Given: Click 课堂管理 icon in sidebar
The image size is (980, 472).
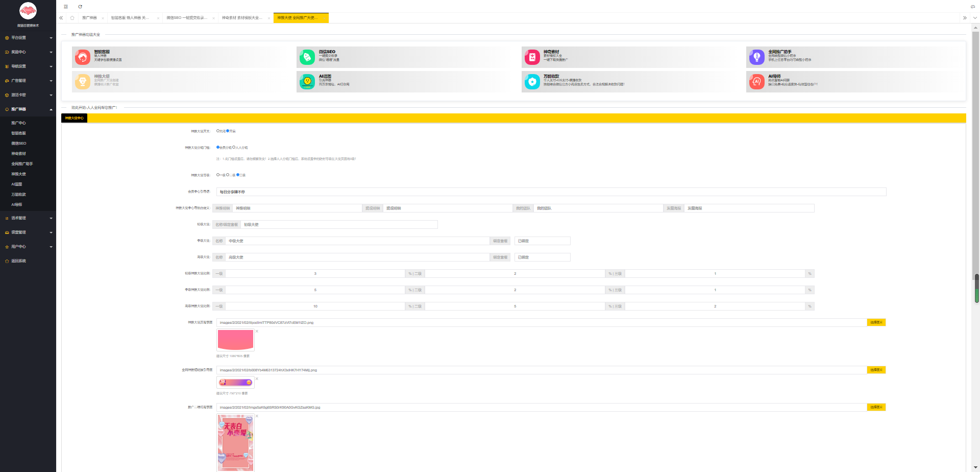Looking at the screenshot, I should click(x=7, y=232).
